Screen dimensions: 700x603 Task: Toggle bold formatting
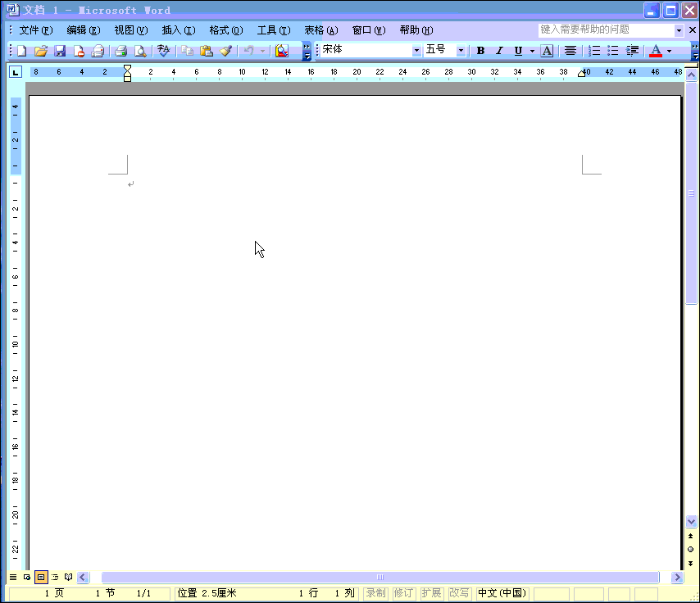[480, 50]
